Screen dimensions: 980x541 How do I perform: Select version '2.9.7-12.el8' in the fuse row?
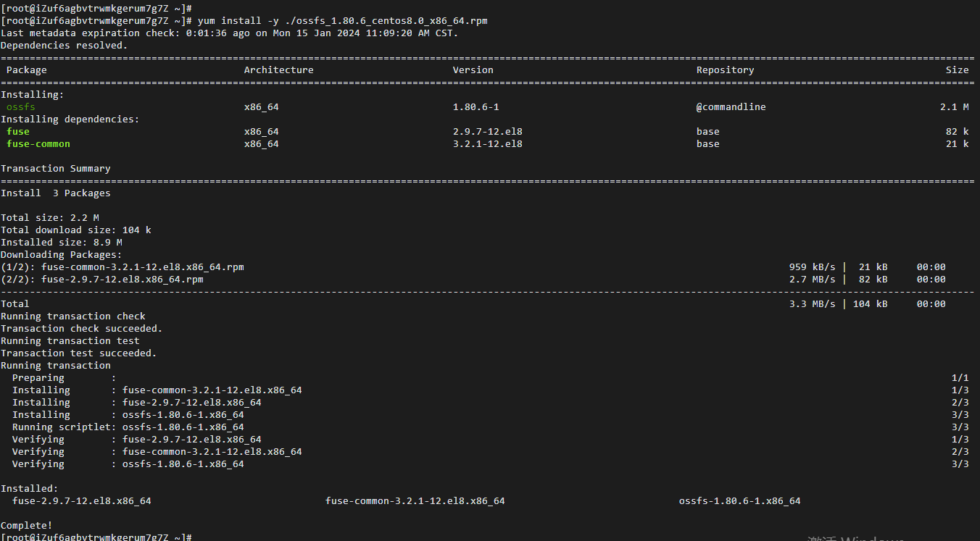click(488, 131)
